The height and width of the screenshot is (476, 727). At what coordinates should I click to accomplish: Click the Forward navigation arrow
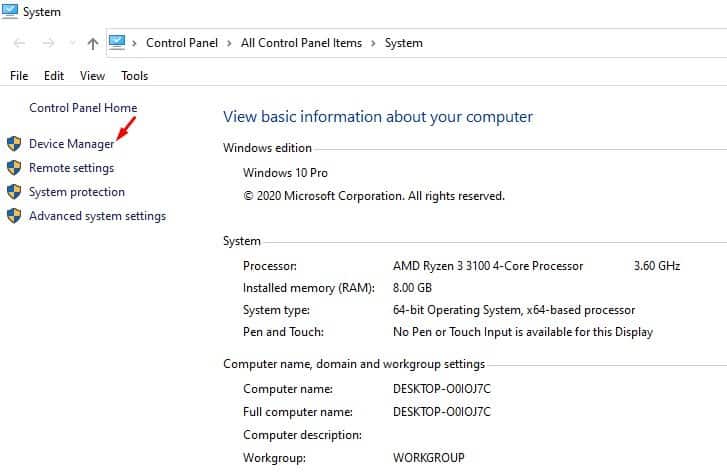click(46, 43)
